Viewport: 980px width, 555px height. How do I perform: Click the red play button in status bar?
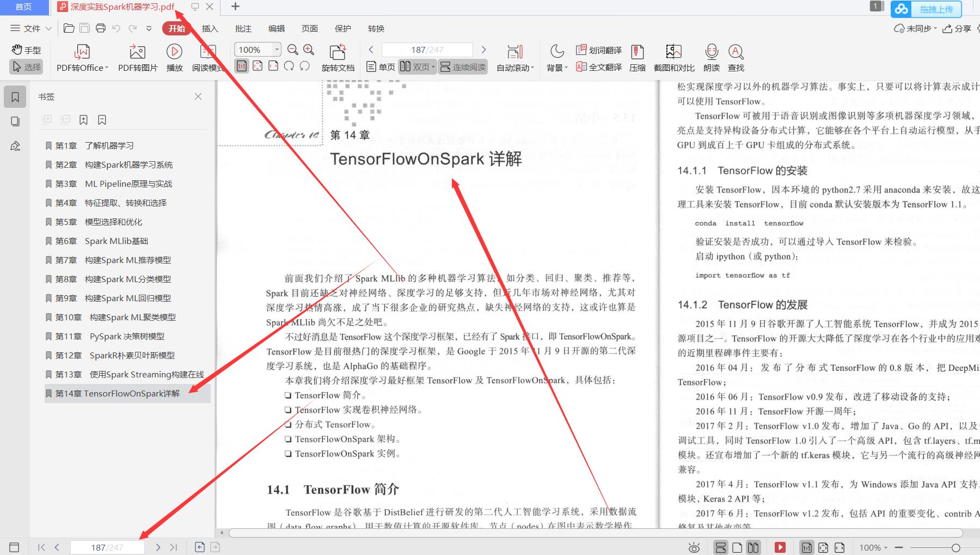[x=780, y=547]
